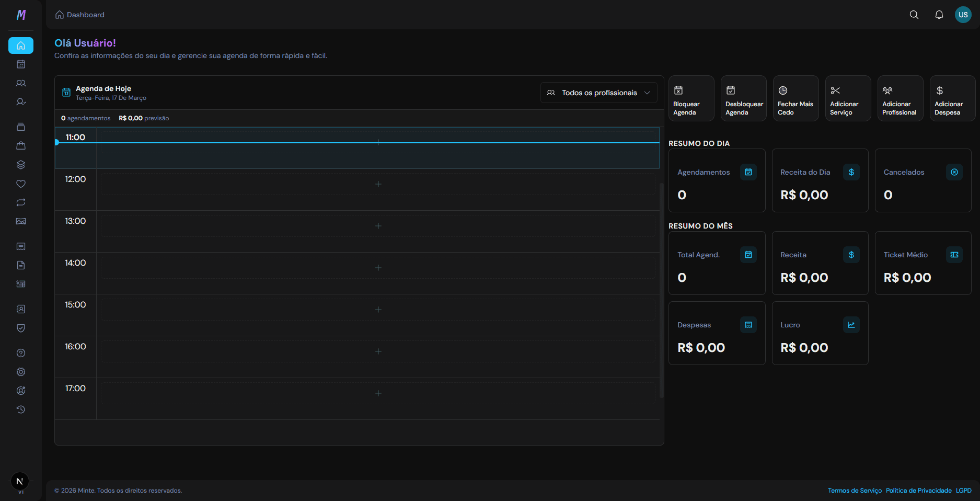Click the Adicionar Profissional quick action
Viewport: 980px width, 501px height.
900,98
